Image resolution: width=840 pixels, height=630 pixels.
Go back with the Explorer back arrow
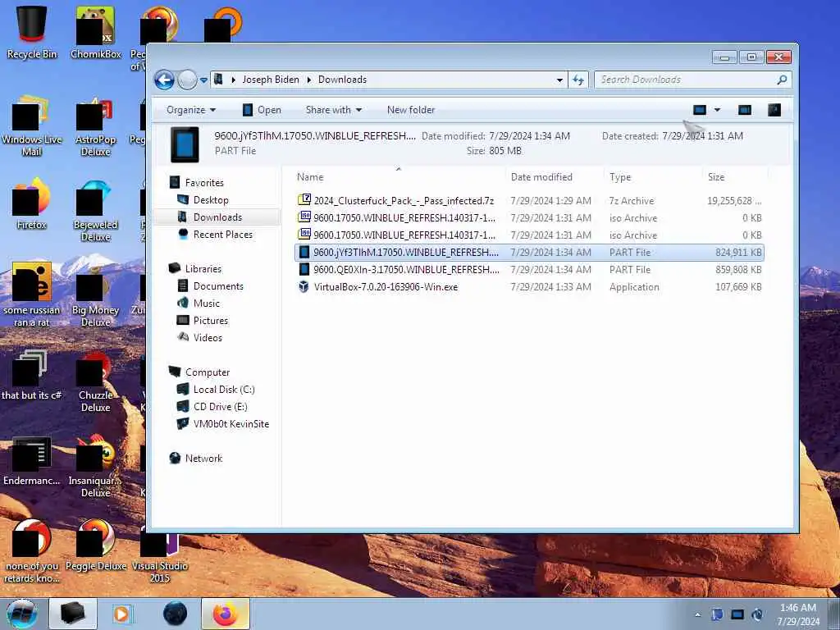click(164, 80)
